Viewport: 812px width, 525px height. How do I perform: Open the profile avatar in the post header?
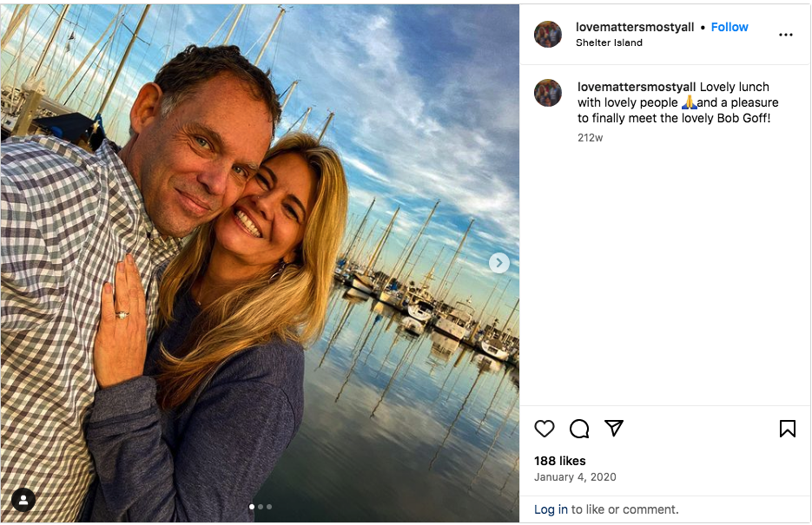pyautogui.click(x=548, y=35)
